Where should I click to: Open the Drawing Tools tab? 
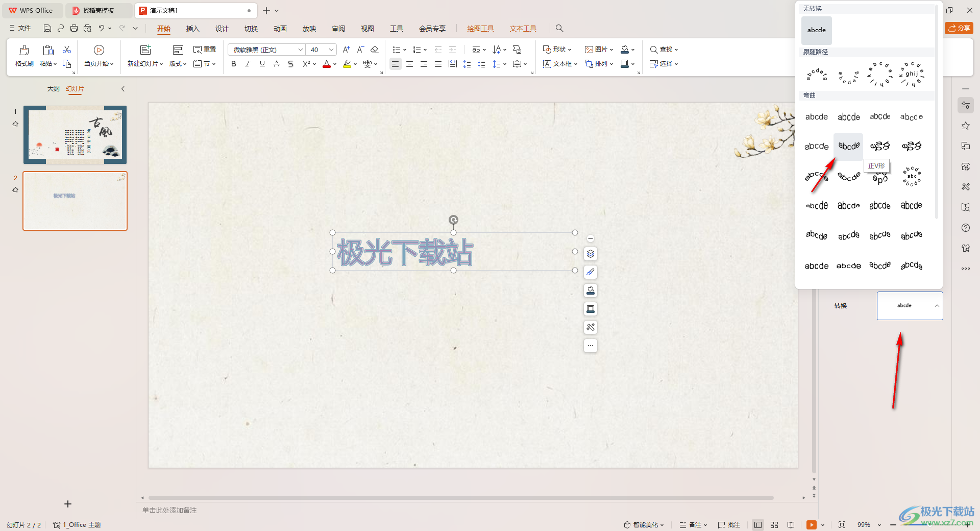[480, 29]
